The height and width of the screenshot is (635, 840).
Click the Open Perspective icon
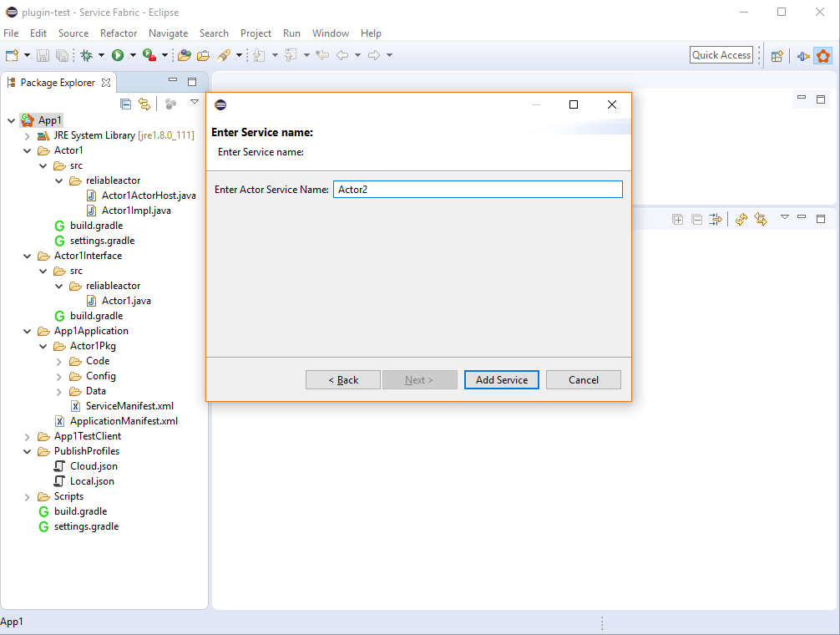coord(776,55)
